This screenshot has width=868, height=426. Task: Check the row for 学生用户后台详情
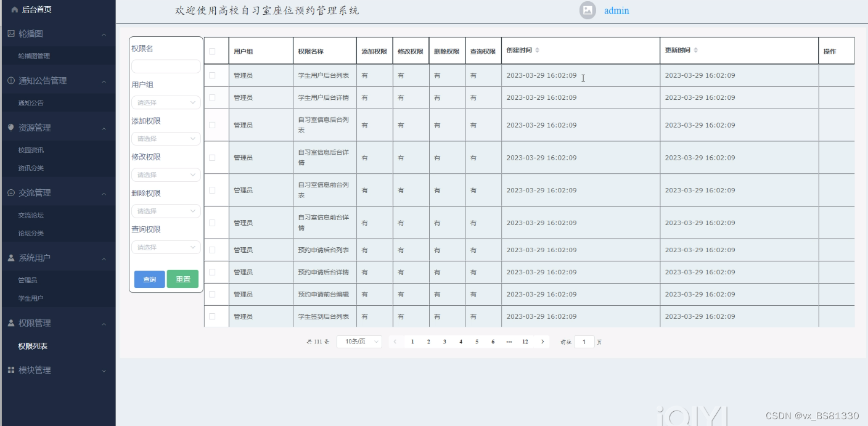[212, 97]
